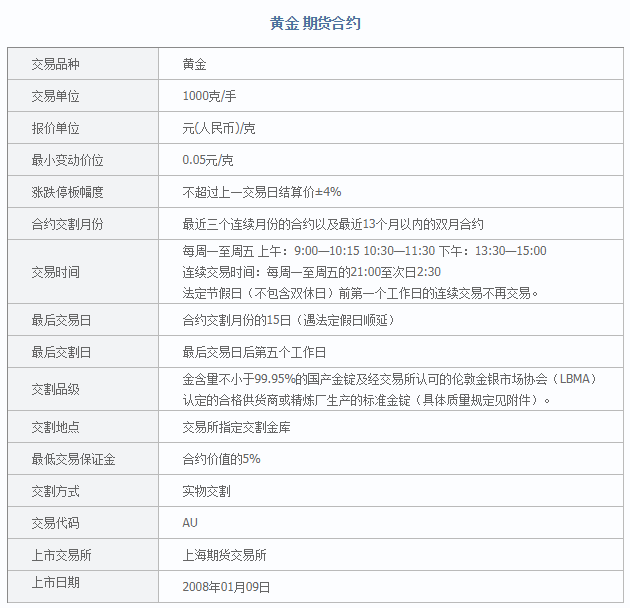The image size is (630, 608).
Task: Click the title 黄金 期货合约
Action: [315, 23]
